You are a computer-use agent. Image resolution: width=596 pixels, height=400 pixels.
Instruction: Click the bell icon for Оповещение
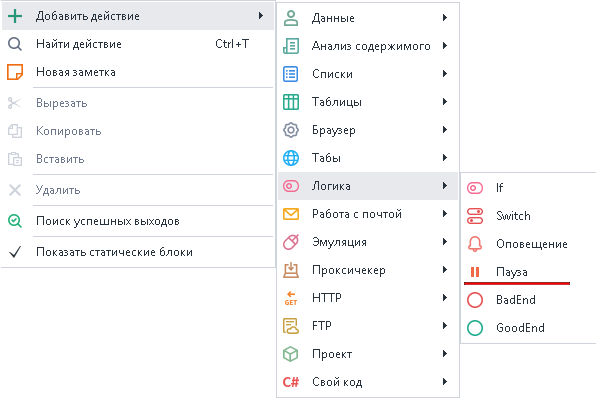coord(475,244)
